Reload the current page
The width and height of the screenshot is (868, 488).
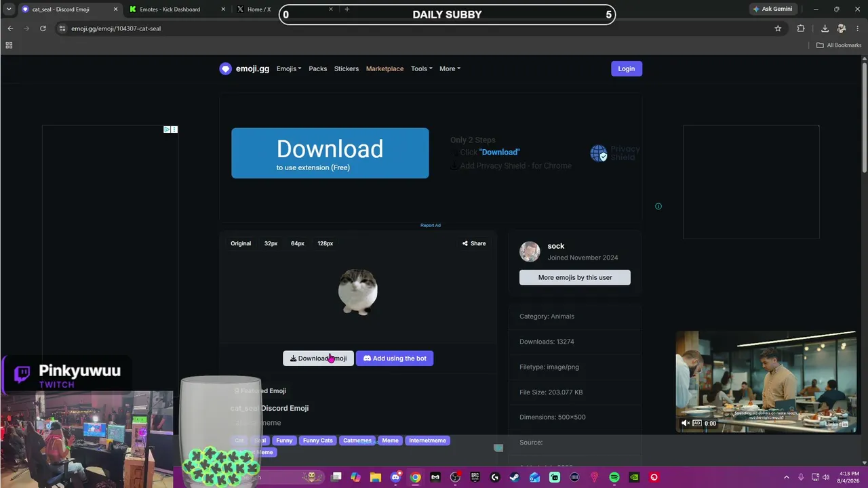(43, 28)
